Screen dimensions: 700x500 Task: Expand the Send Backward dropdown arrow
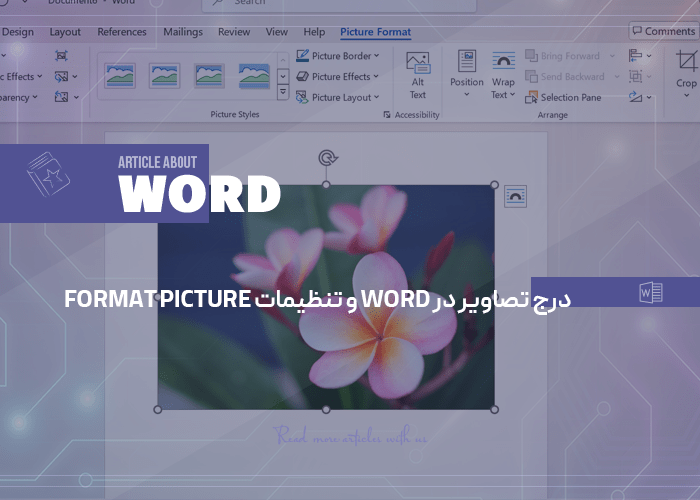click(617, 77)
